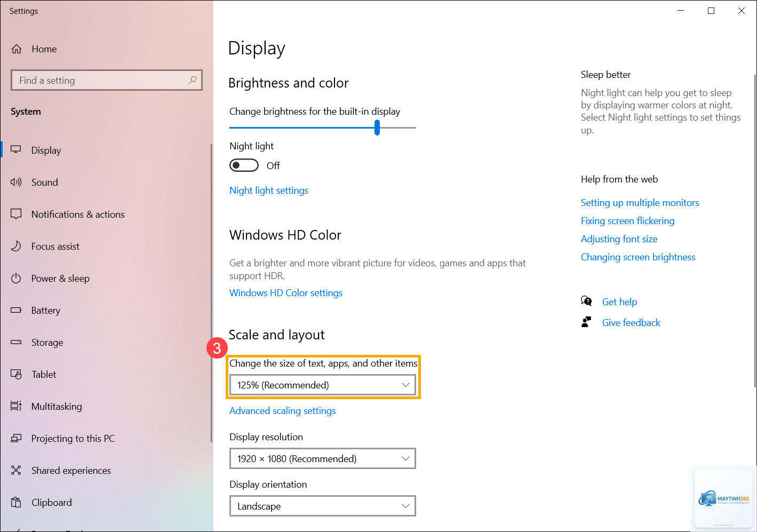Open Advanced scaling settings link
The height and width of the screenshot is (532, 757).
pos(283,411)
